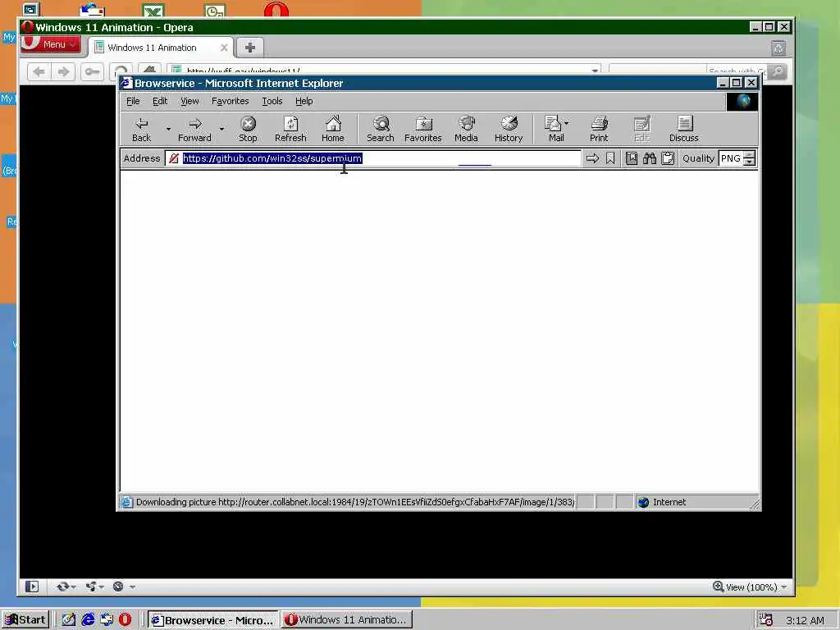Viewport: 840px width, 630px height.
Task: Click the Quality stepper down arrow
Action: (x=750, y=162)
